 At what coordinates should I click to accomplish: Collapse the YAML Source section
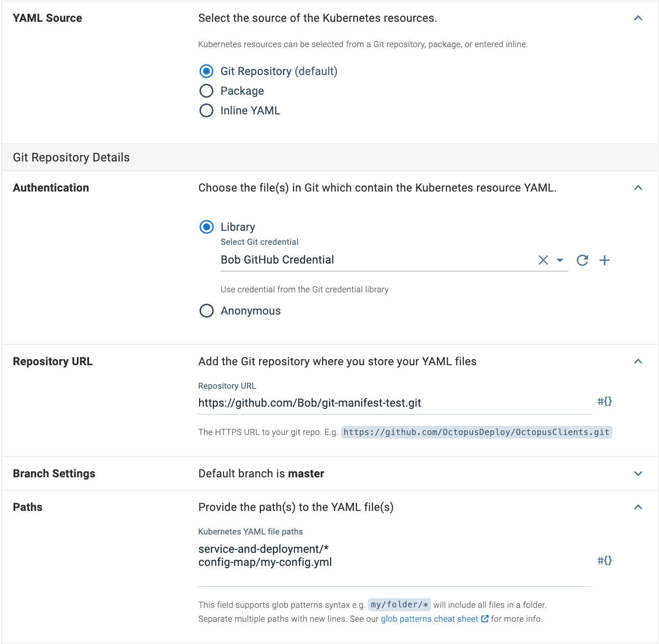[x=638, y=18]
